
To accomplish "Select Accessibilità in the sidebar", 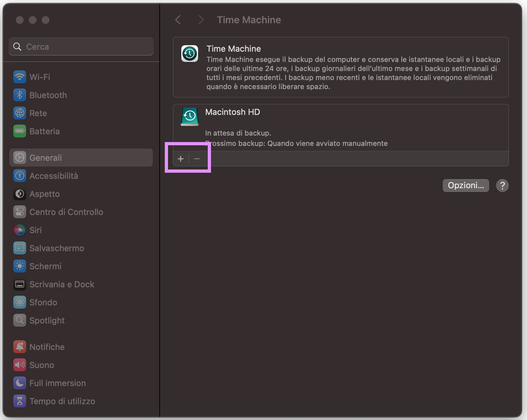I will click(x=54, y=176).
